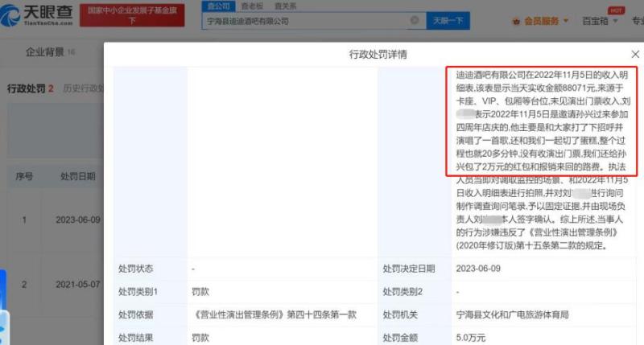The height and width of the screenshot is (345, 644).
Task: Click the 处罚依据 value 《营业性演出管理条例》第四十四条第一款
Action: click(275, 314)
